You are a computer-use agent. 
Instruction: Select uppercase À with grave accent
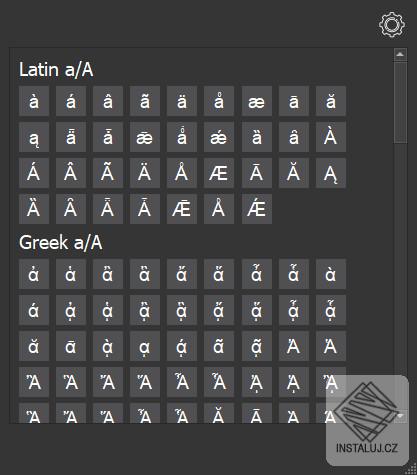331,137
